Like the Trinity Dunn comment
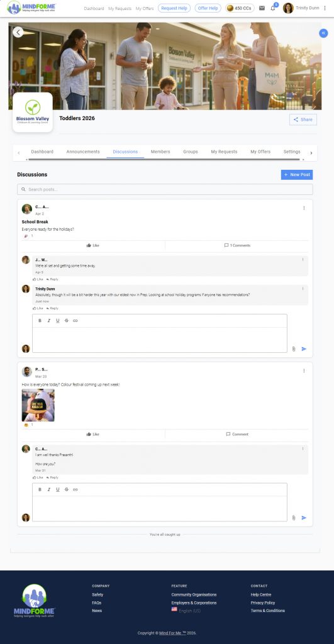Viewport: 334px width, 644px height. (x=38, y=308)
